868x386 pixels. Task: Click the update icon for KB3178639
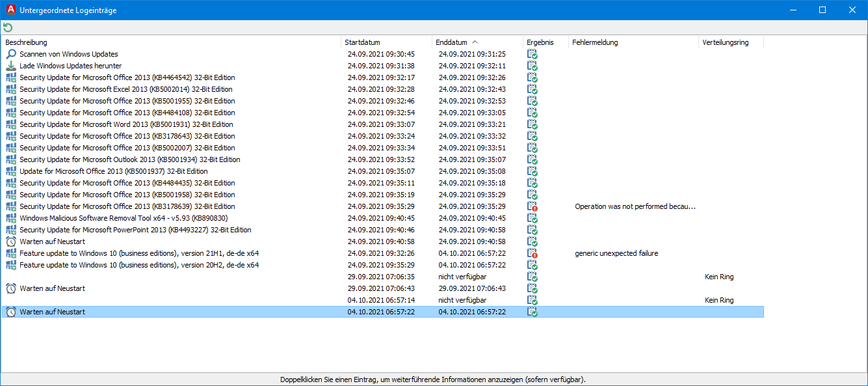(11, 206)
